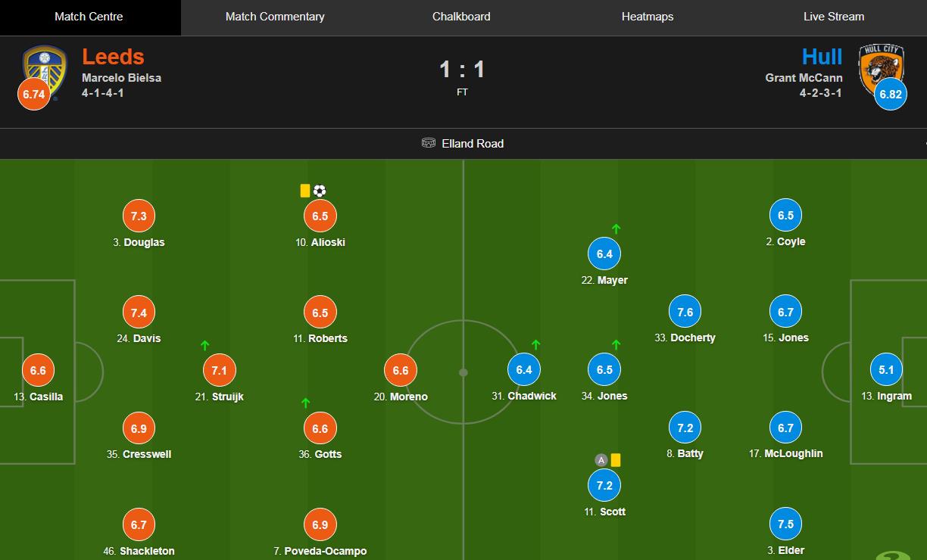Click the goal ball icon above Alioski
Viewport: 927px width, 560px height.
click(320, 191)
